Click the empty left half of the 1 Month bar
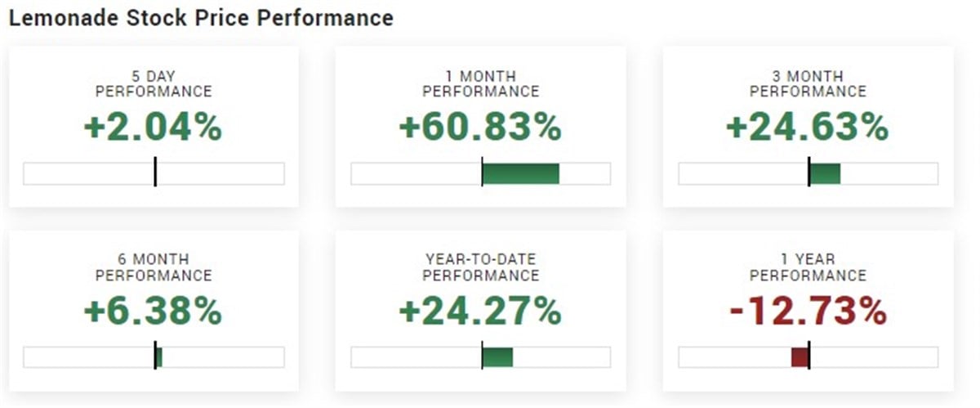This screenshot has width=980, height=408. point(416,173)
